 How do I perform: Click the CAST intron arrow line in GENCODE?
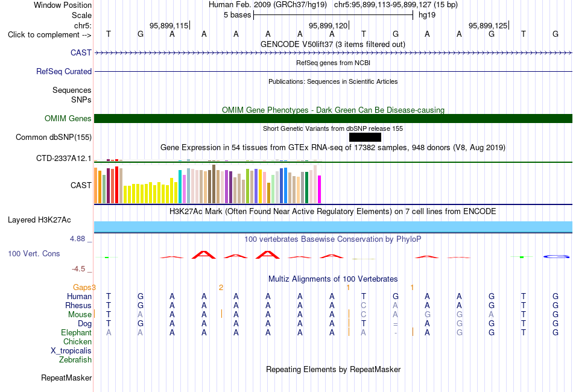pos(334,53)
